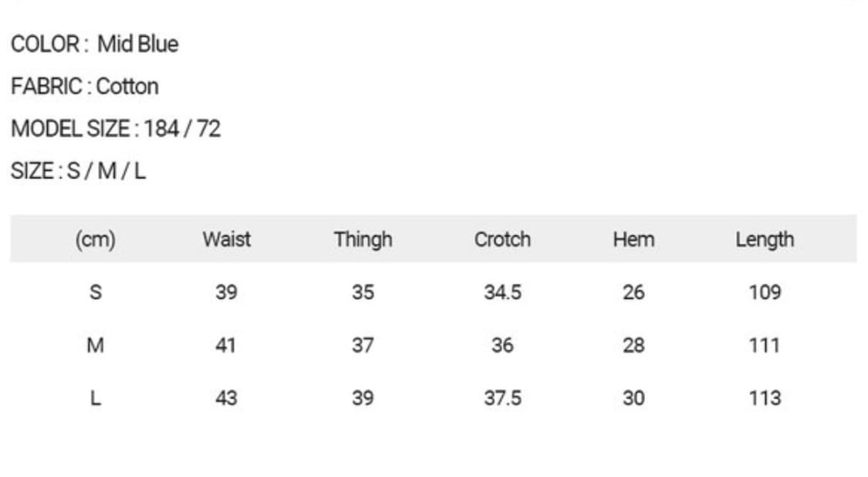This screenshot has width=868, height=477.
Task: Click the Crotch column header
Action: pos(502,239)
